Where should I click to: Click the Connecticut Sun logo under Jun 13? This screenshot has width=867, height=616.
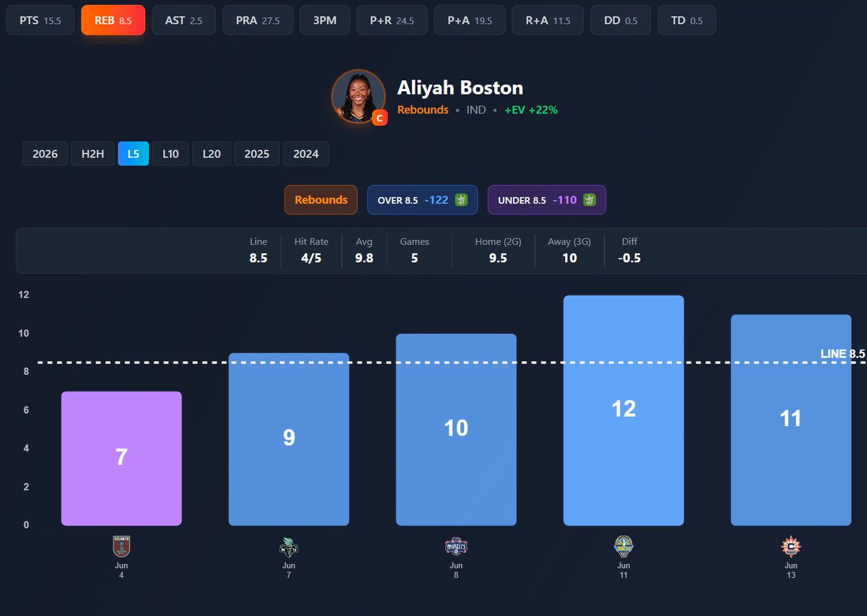click(790, 547)
